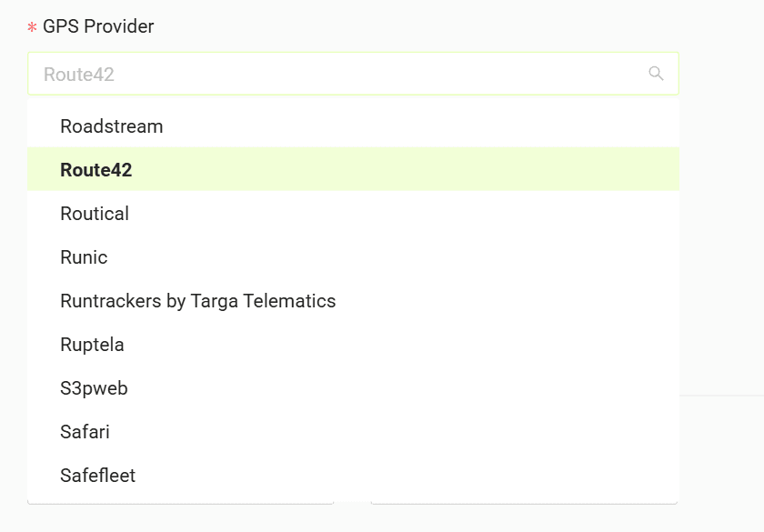Pick the S3pweb entry
The height and width of the screenshot is (532, 764).
tap(353, 387)
